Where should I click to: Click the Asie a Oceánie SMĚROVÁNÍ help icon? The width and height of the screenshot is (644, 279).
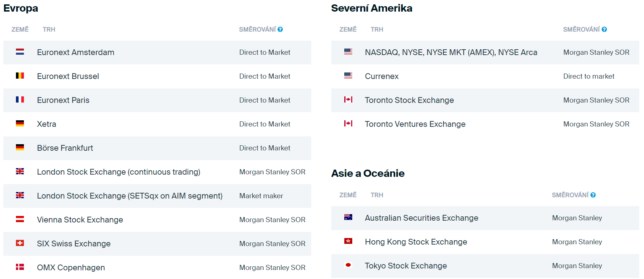click(x=593, y=195)
